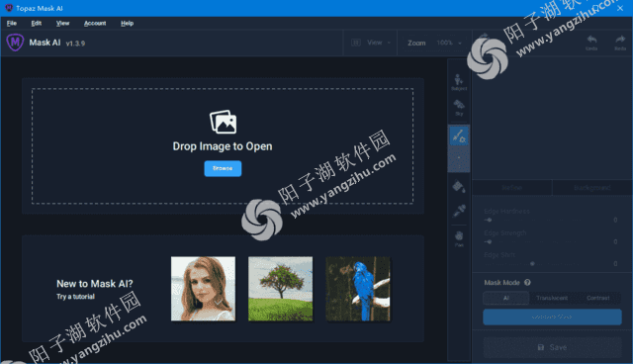Open the View menu
The width and height of the screenshot is (633, 364).
(x=62, y=23)
